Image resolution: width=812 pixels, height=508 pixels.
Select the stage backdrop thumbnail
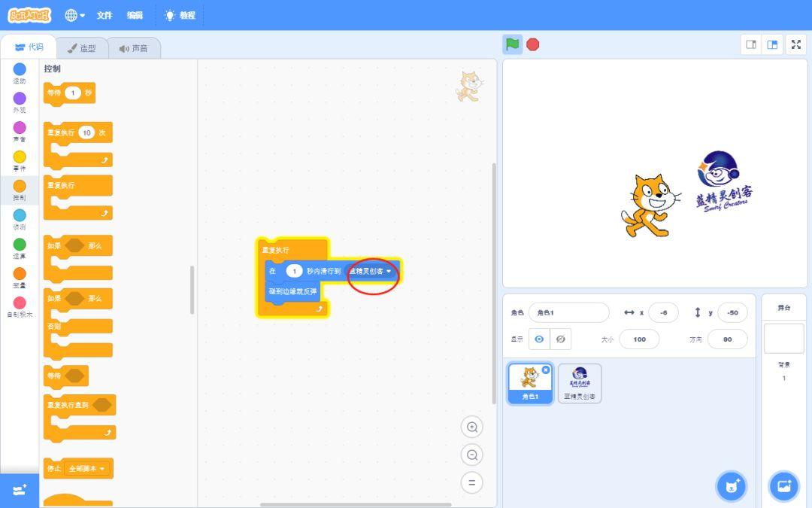point(784,339)
